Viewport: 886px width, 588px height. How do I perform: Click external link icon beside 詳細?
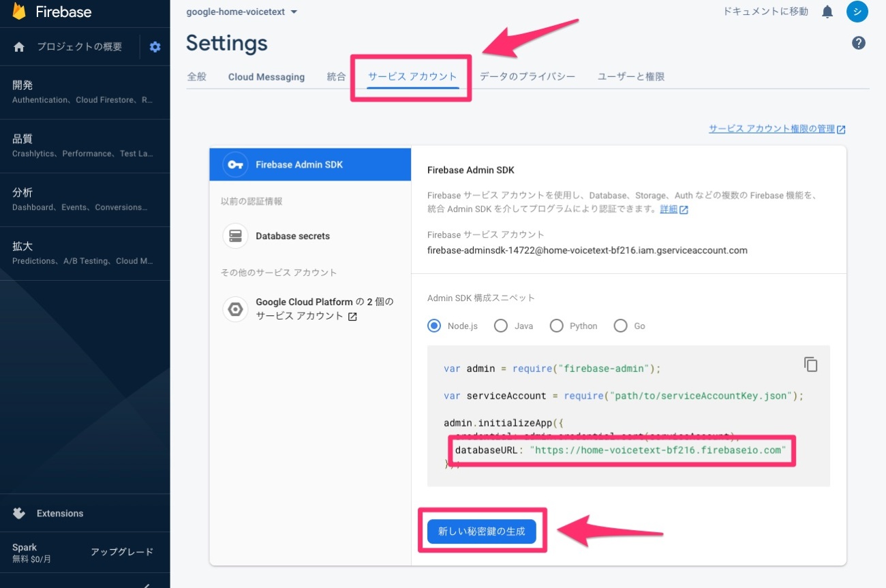pyautogui.click(x=684, y=210)
